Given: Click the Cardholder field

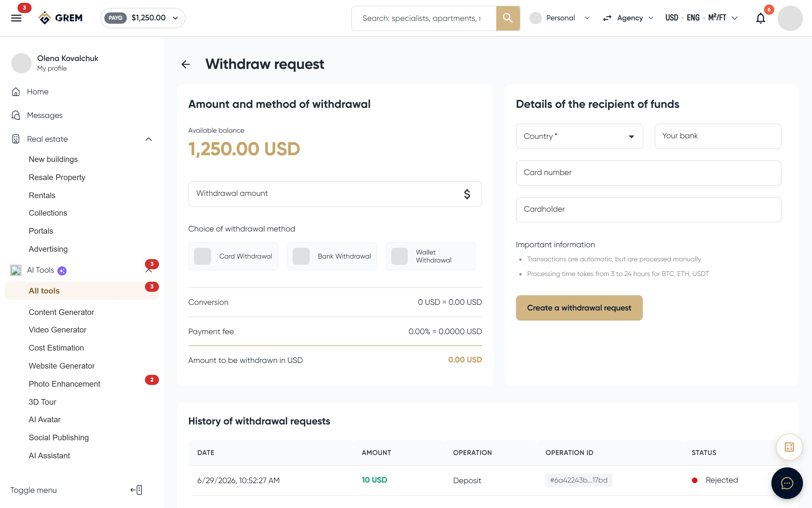Looking at the screenshot, I should pyautogui.click(x=648, y=210).
